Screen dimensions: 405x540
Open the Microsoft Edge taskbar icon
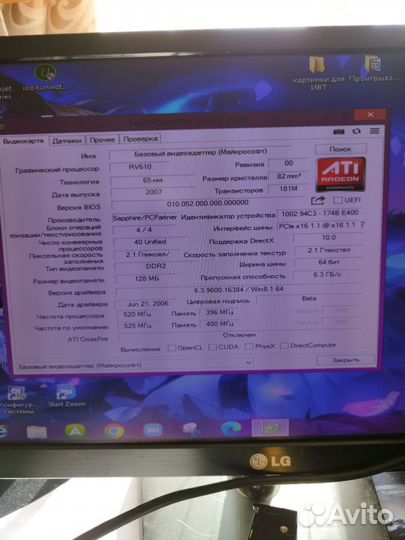(231, 429)
